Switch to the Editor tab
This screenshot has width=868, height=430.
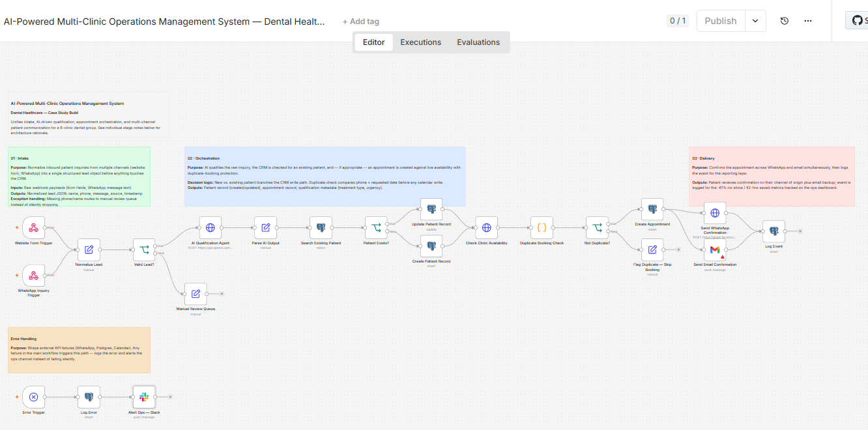(x=374, y=42)
